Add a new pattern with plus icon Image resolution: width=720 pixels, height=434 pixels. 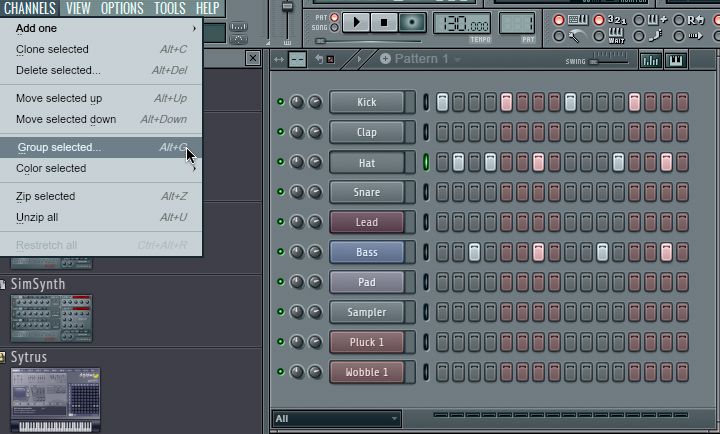[x=385, y=59]
